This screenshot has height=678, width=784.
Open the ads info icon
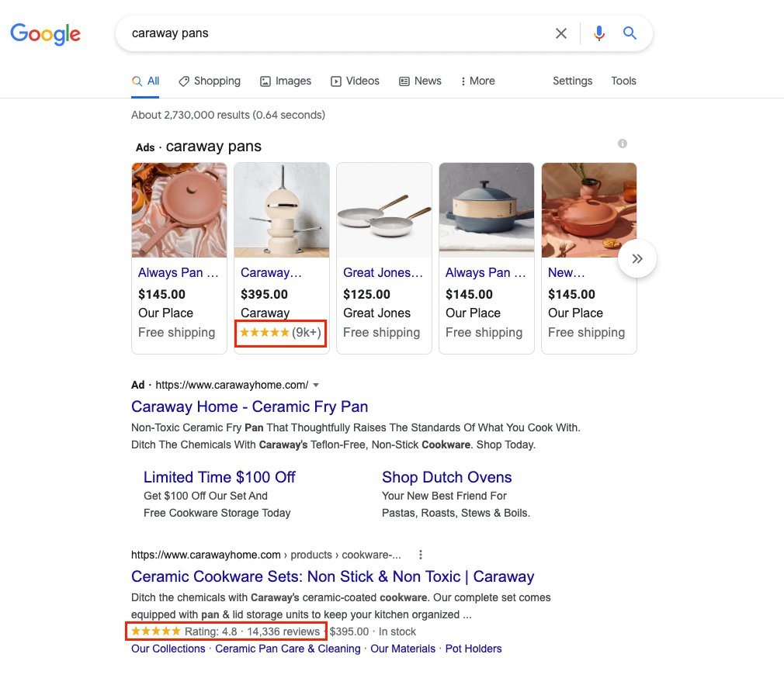tap(622, 144)
